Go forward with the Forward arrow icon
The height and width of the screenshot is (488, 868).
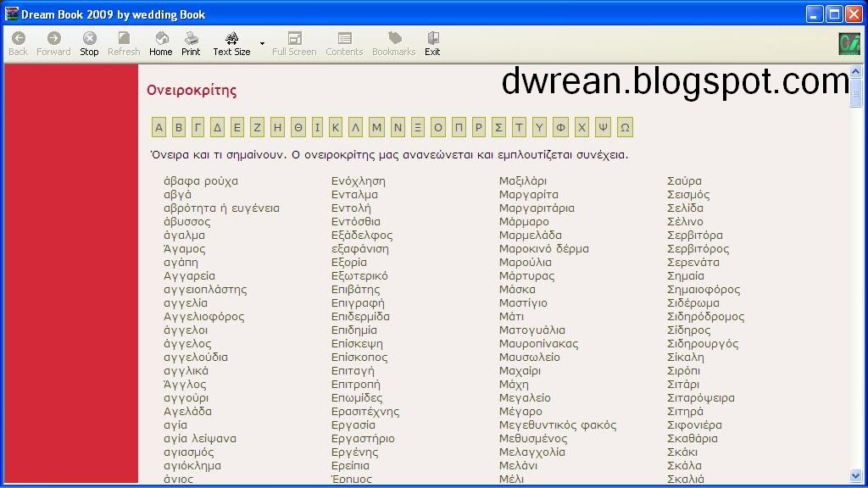(53, 40)
